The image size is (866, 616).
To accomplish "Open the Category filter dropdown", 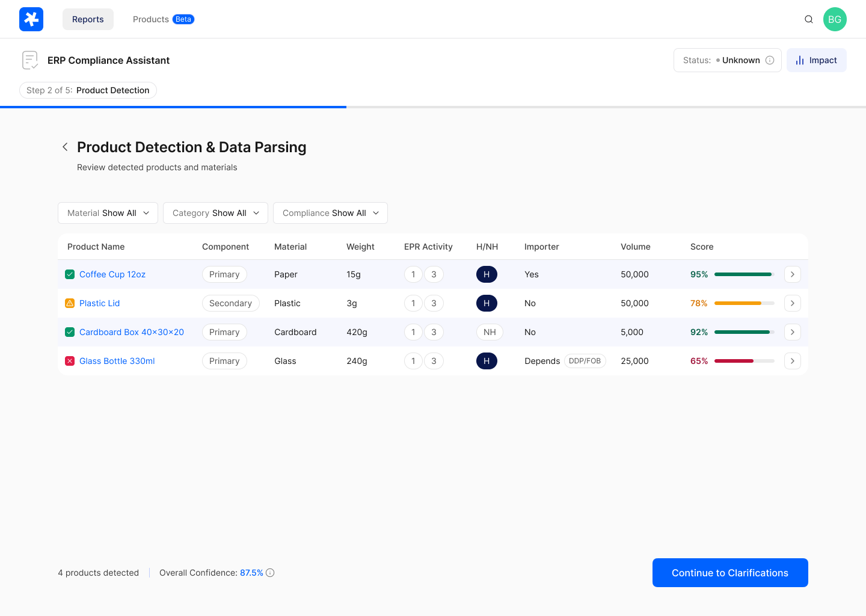I will [215, 212].
